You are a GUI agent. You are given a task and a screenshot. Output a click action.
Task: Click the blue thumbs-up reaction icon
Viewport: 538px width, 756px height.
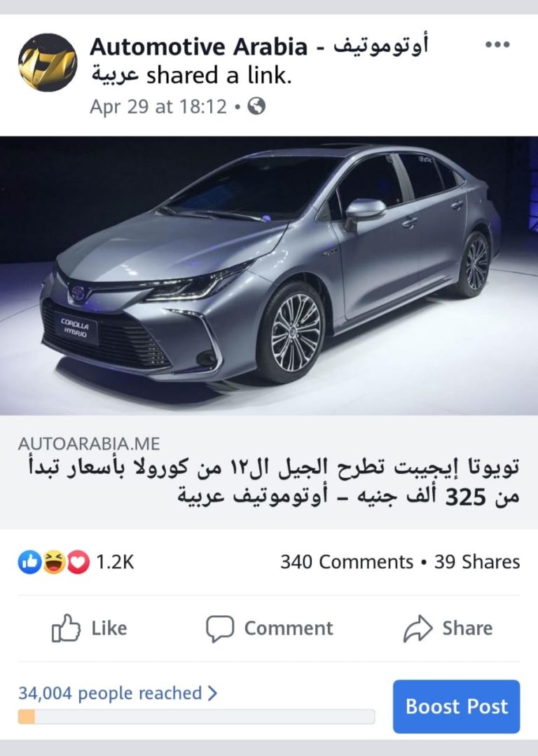click(x=30, y=562)
